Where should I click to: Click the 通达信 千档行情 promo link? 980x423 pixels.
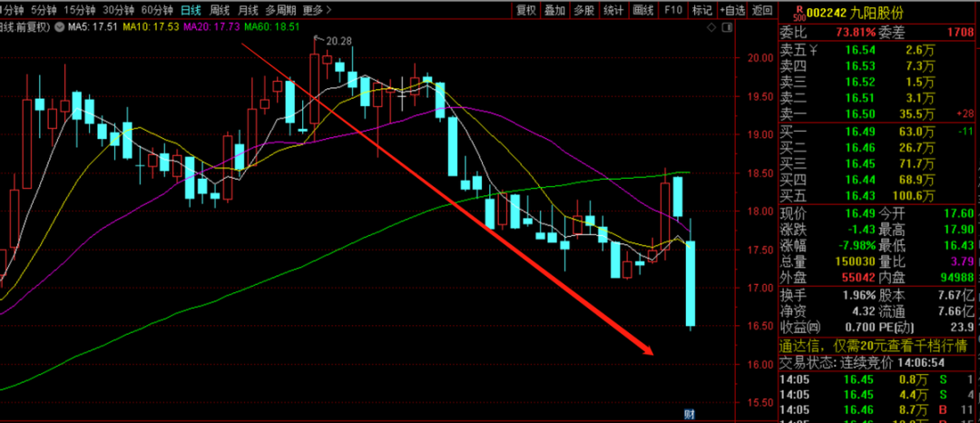coord(876,346)
